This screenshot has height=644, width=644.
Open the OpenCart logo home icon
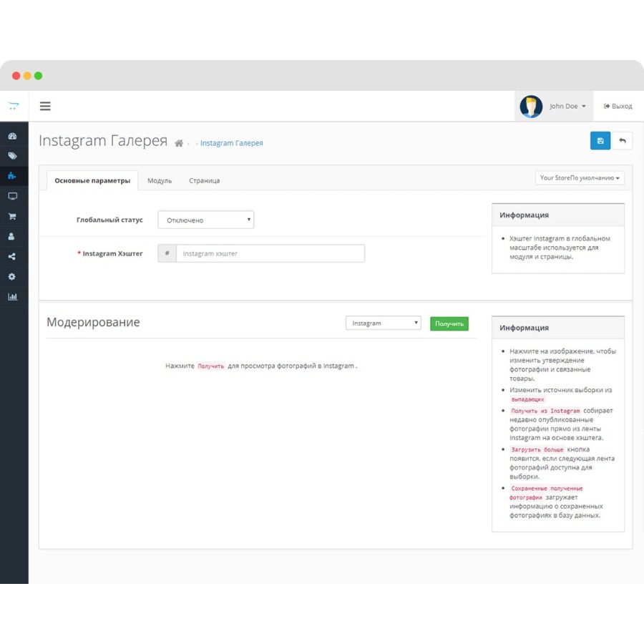click(x=14, y=106)
